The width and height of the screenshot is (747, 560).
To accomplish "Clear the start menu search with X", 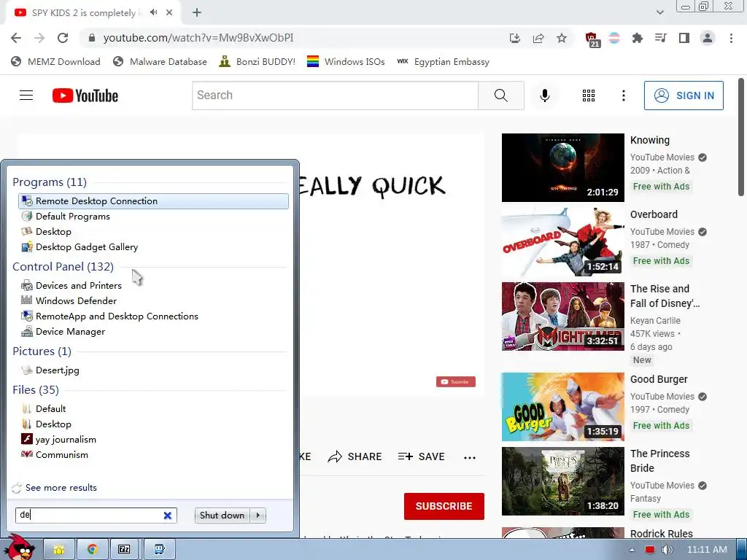I will 167,516.
